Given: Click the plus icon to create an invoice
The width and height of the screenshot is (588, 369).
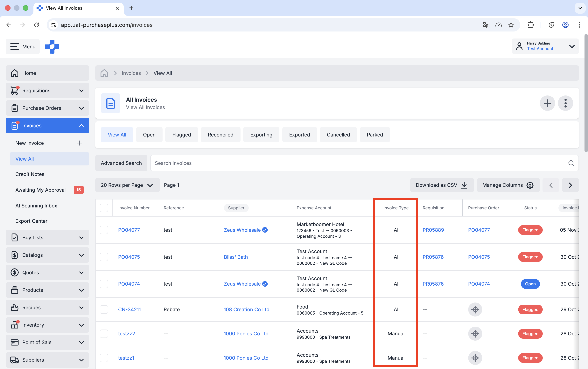Looking at the screenshot, I should pos(548,103).
